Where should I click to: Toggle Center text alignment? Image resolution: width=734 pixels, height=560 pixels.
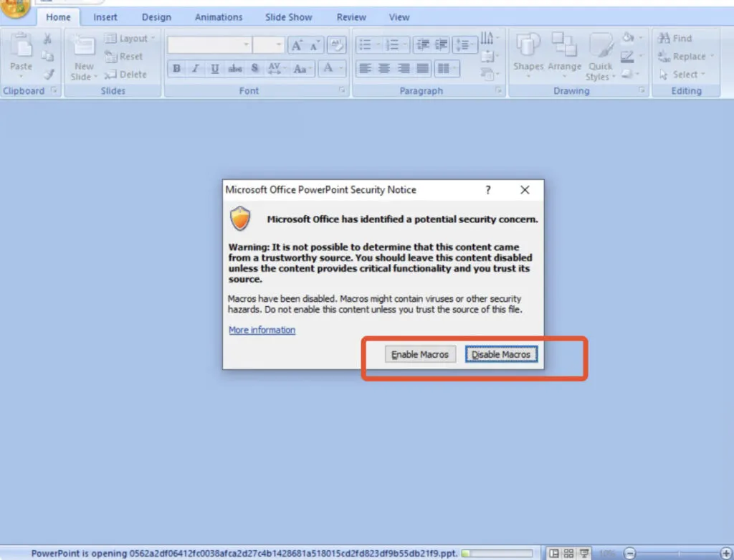[x=384, y=68]
